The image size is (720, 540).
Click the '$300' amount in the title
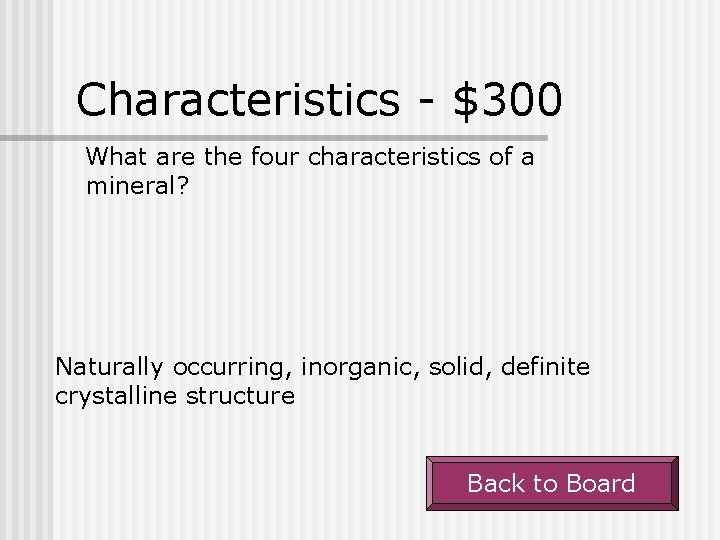pyautogui.click(x=507, y=99)
